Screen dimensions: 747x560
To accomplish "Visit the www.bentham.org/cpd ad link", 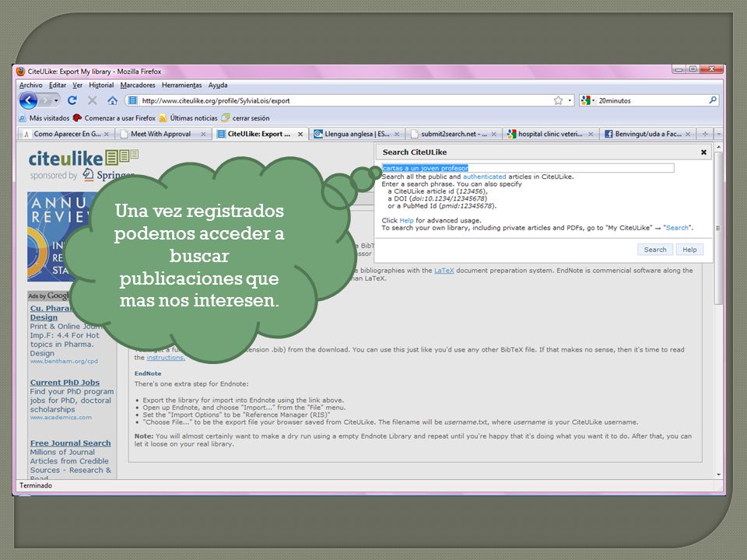I will coord(64,362).
